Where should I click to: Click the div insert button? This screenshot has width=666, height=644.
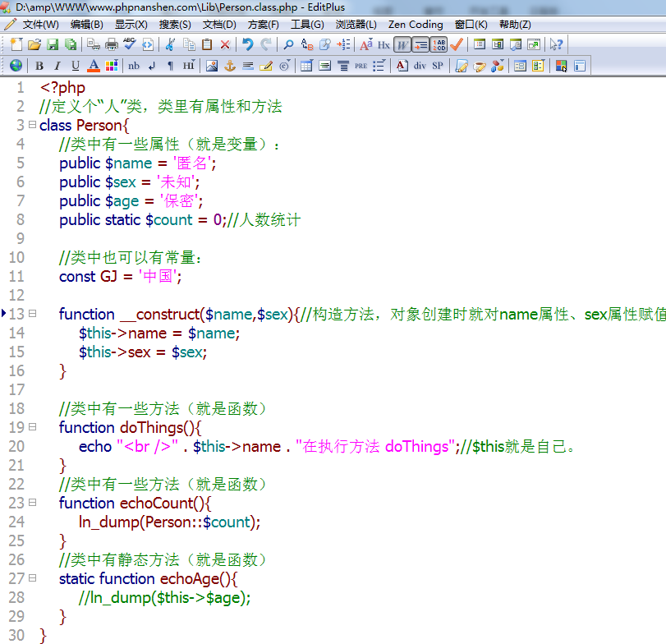click(420, 65)
